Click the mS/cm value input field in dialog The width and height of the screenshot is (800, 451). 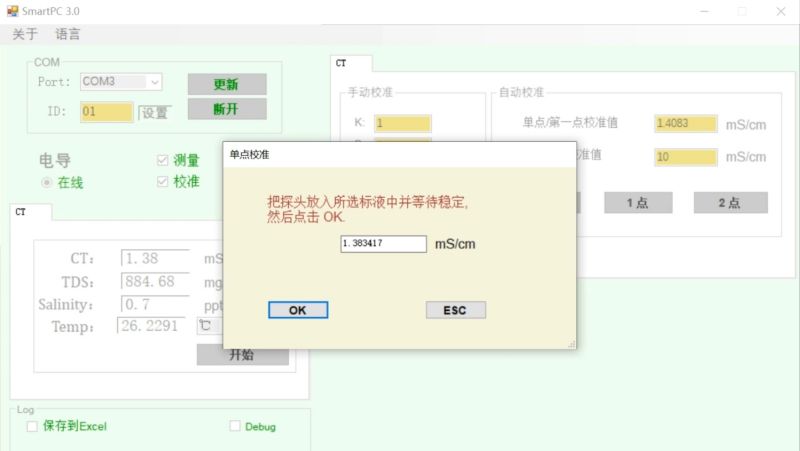[x=384, y=243]
